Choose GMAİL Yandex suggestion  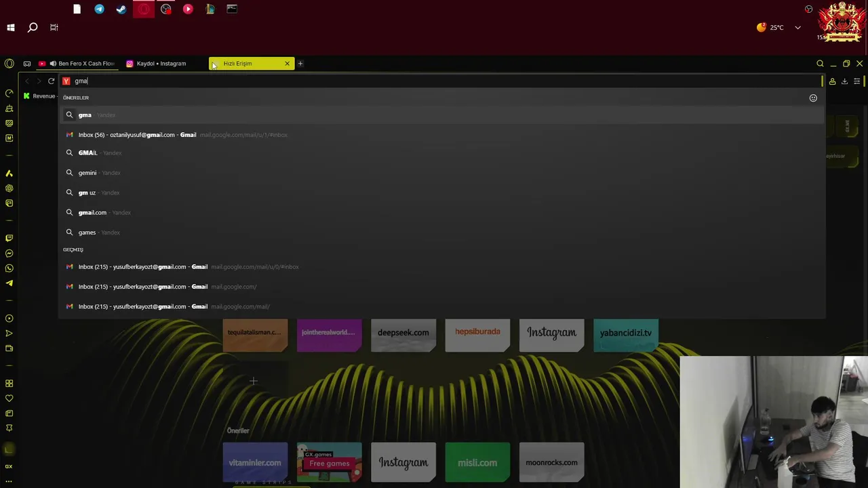pyautogui.click(x=441, y=153)
